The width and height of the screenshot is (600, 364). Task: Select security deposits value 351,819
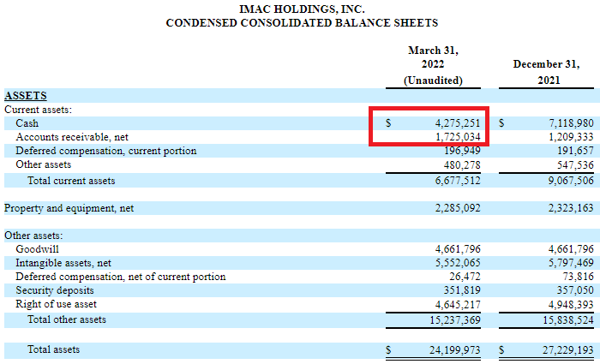pyautogui.click(x=462, y=290)
